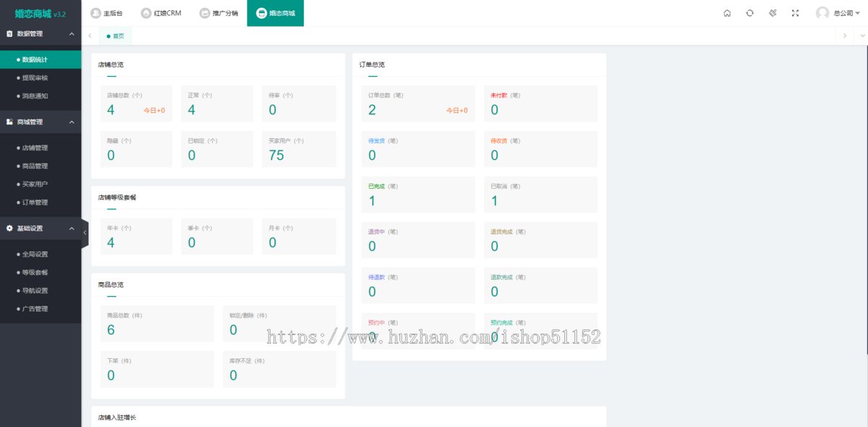The image size is (868, 427).
Task: Click the 待退款 orders stat card
Action: [x=418, y=286]
